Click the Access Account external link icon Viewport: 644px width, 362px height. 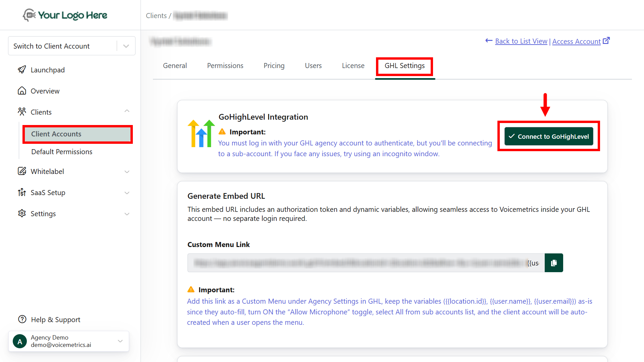click(x=606, y=41)
